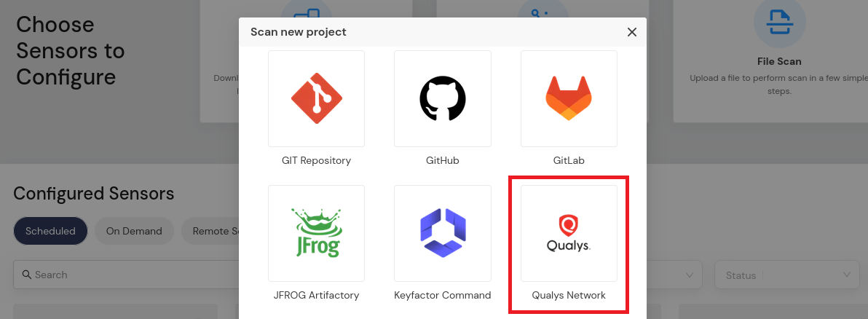The image size is (868, 319).
Task: Click the File Scan heading
Action: [779, 61]
